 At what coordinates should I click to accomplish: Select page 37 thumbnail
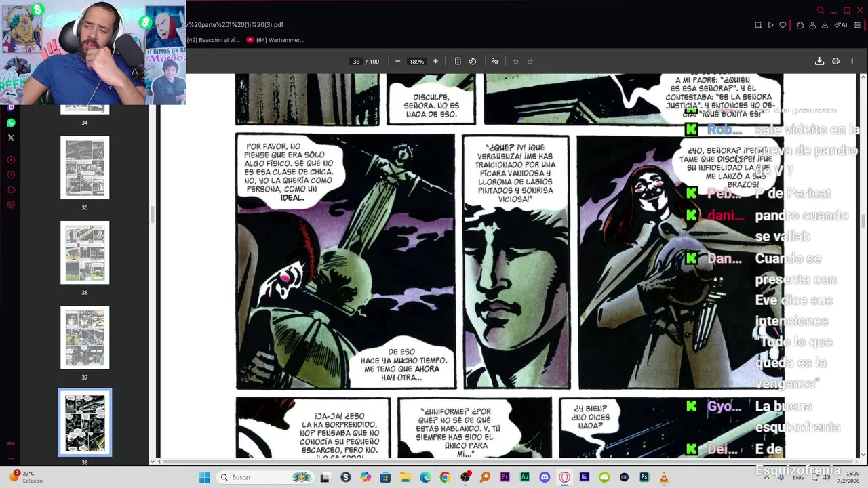(x=85, y=338)
